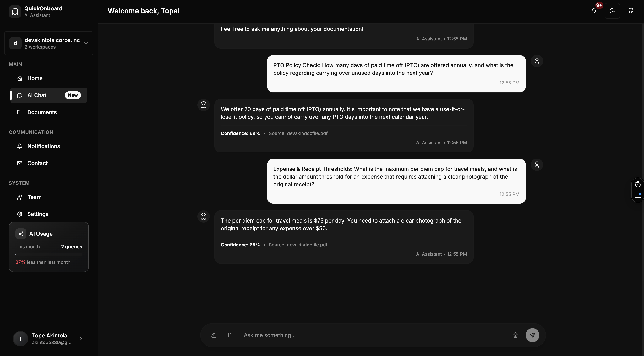Image resolution: width=644 pixels, height=356 pixels.
Task: Click the QuickOnboard ghost logo
Action: (15, 12)
